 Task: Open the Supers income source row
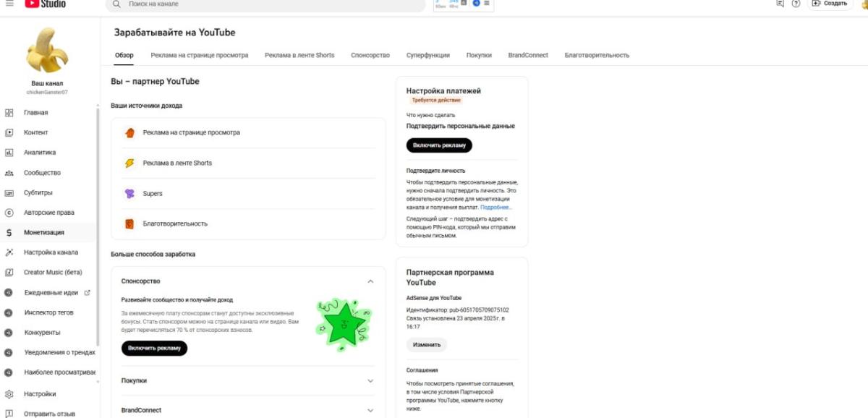click(x=248, y=193)
